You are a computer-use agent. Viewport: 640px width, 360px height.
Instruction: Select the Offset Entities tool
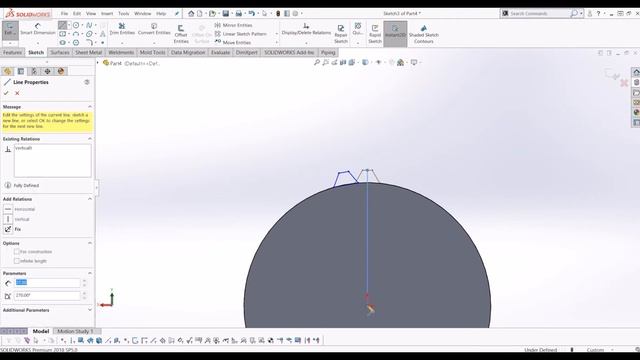point(181,34)
